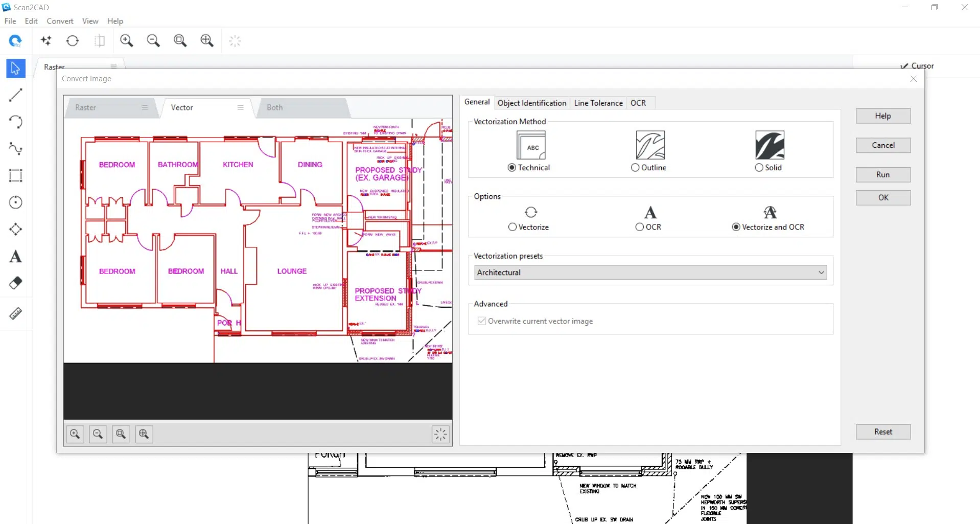
Task: Uncheck Overwrite current vector image
Action: pyautogui.click(x=482, y=321)
